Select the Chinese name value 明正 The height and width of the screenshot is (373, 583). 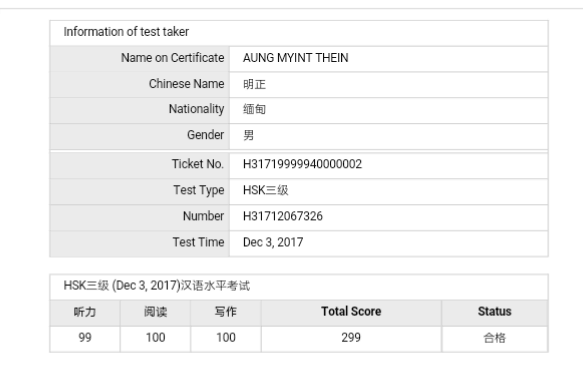(254, 84)
